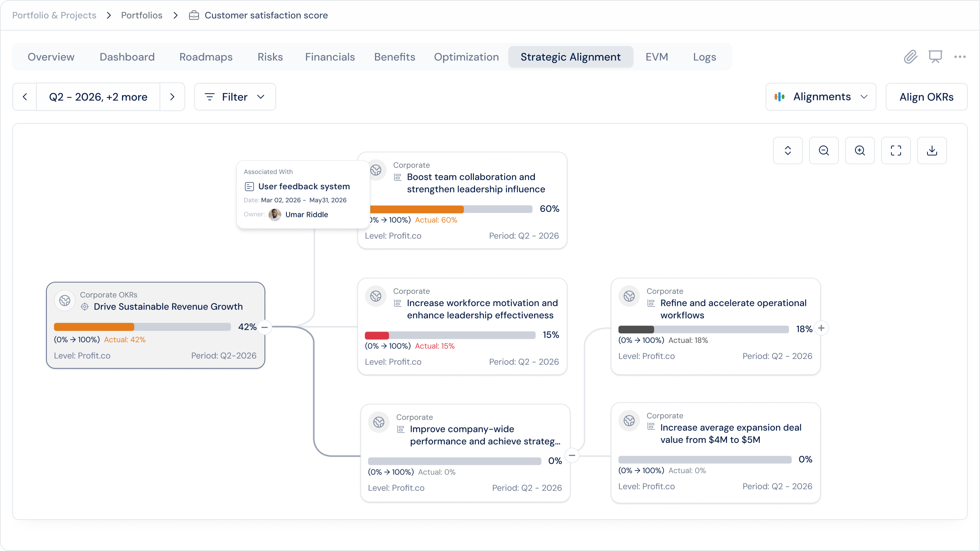980x551 pixels.
Task: Switch to the Overview tab
Action: pyautogui.click(x=51, y=57)
